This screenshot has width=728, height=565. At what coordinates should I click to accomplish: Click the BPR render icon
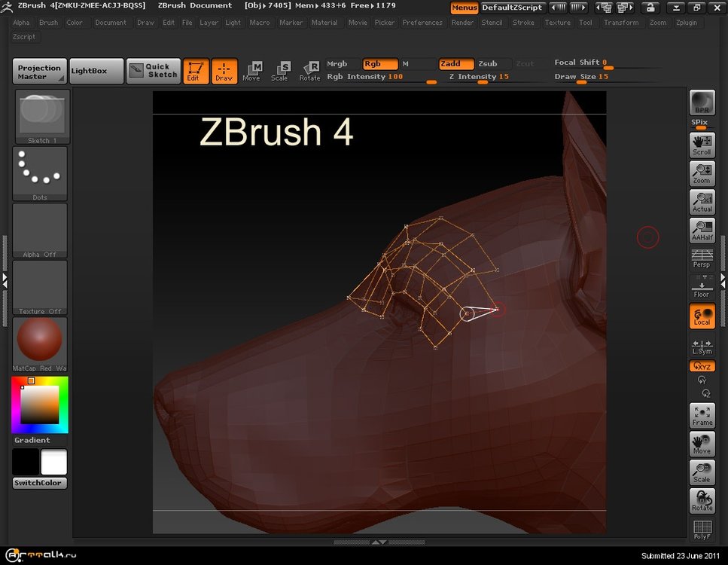tap(702, 102)
